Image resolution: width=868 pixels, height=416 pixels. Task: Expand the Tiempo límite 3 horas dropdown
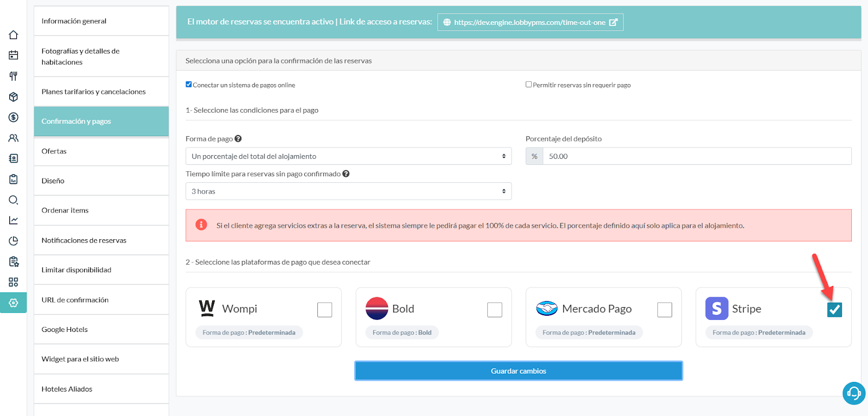tap(348, 191)
